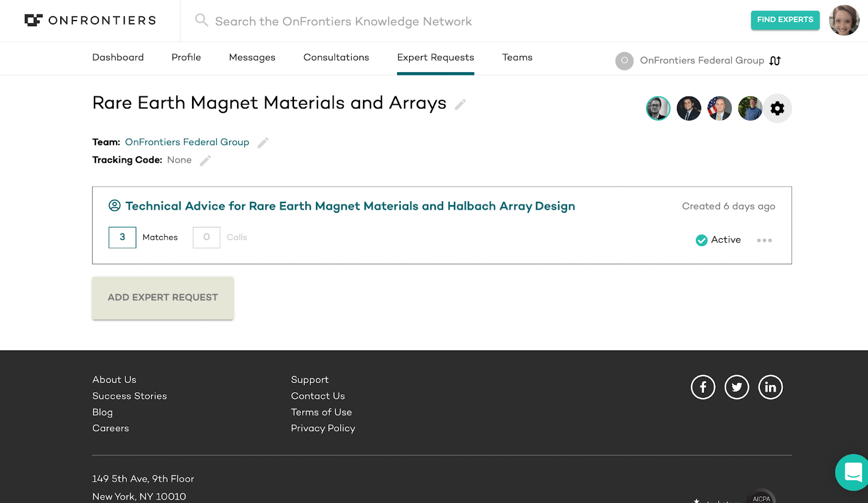The height and width of the screenshot is (503, 868).
Task: Click the LinkedIn icon in footer
Action: point(770,387)
